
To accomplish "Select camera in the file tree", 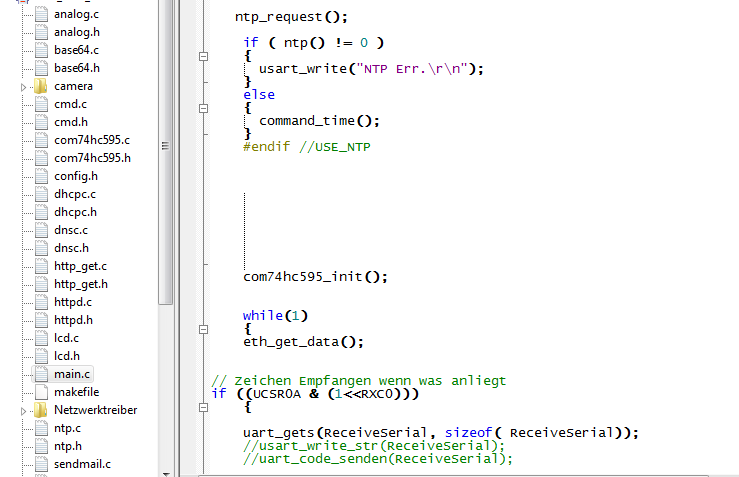I will click(x=73, y=86).
